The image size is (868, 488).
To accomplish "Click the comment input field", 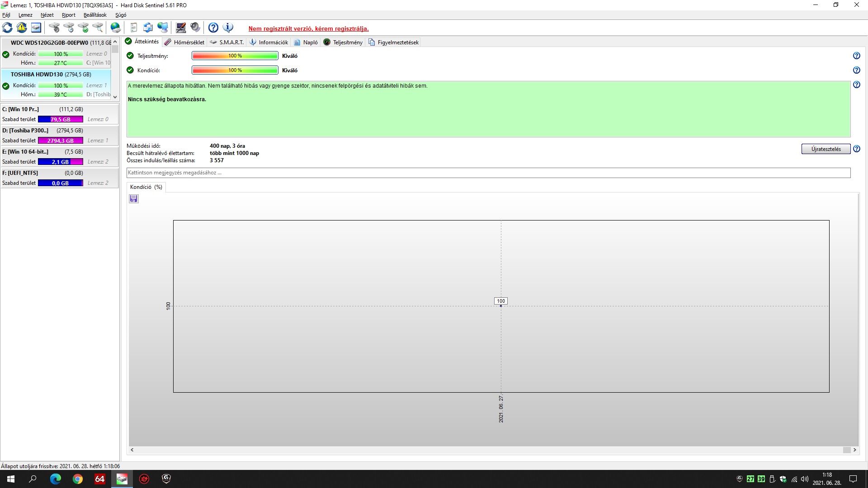I will pyautogui.click(x=488, y=173).
